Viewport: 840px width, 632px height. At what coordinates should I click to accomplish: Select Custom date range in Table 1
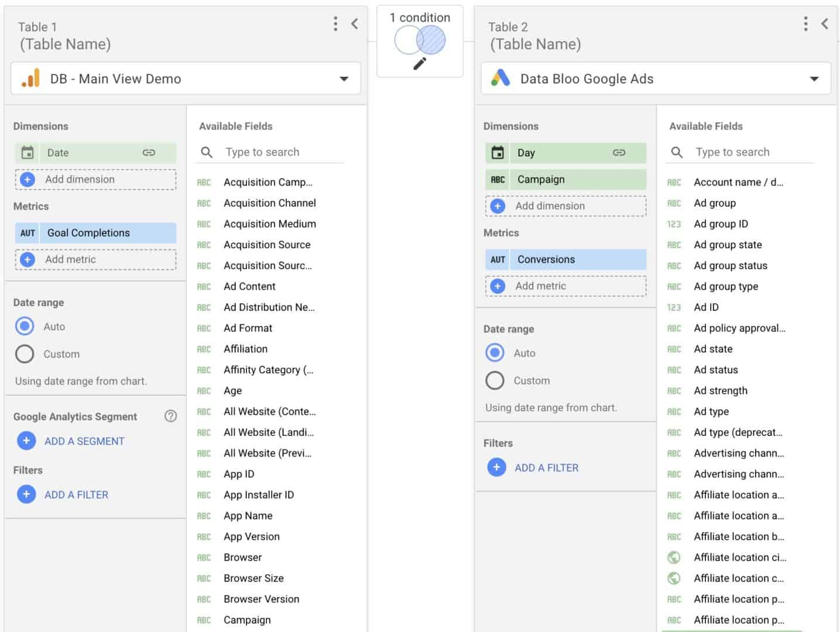(24, 353)
